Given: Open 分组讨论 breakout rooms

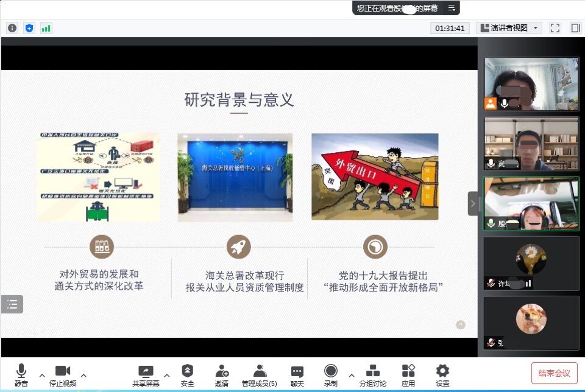Looking at the screenshot, I should [x=372, y=375].
